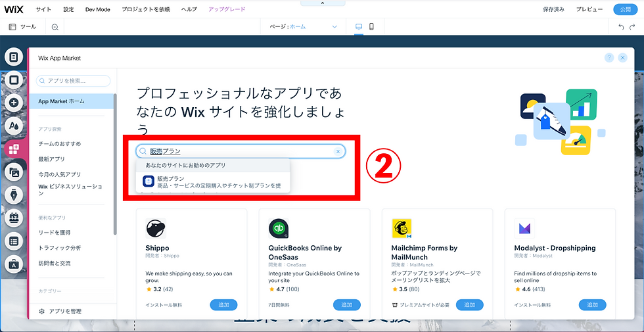The height and width of the screenshot is (332, 644).
Task: Select the 販売プラン suggestion result
Action: (213, 182)
